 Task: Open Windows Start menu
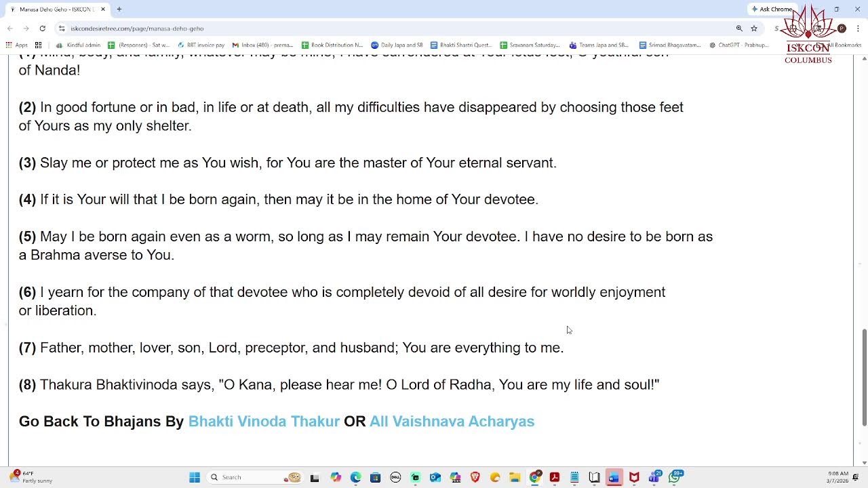pyautogui.click(x=195, y=477)
